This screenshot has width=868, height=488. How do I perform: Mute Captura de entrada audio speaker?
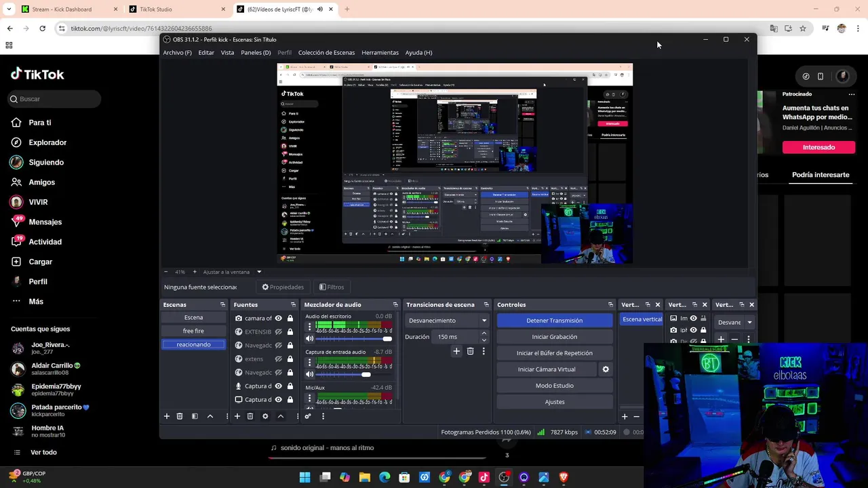310,374
